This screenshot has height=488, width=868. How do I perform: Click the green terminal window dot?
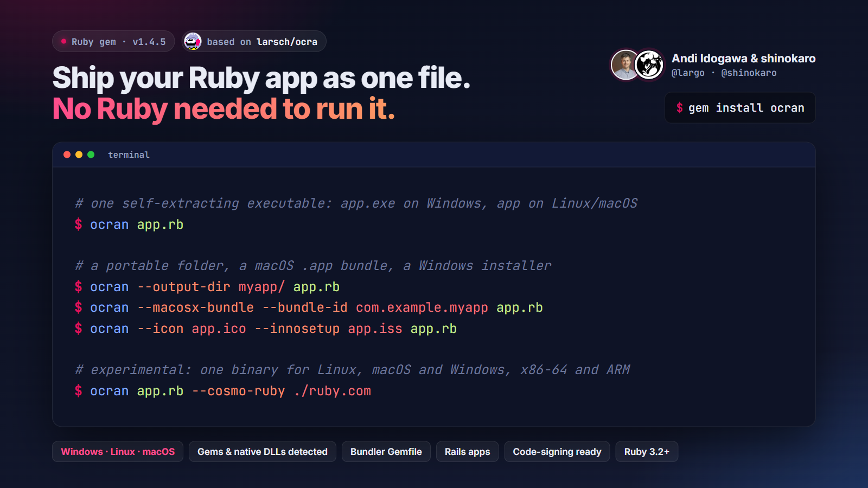coord(91,155)
